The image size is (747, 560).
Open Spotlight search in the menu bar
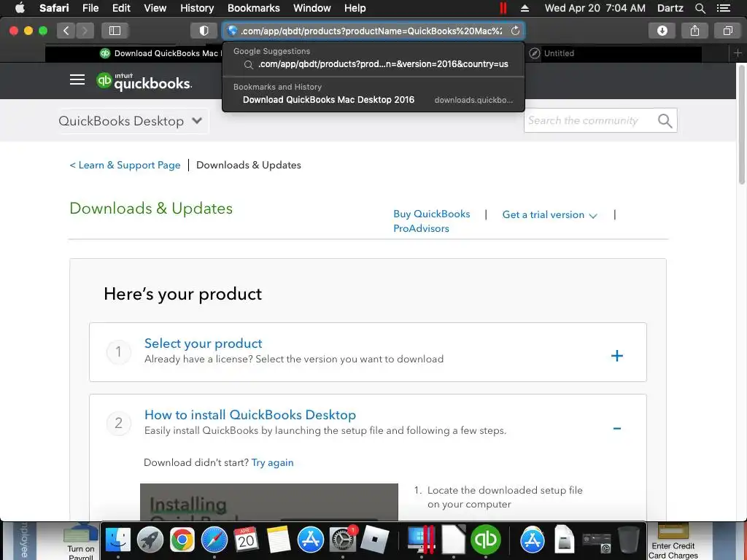700,8
